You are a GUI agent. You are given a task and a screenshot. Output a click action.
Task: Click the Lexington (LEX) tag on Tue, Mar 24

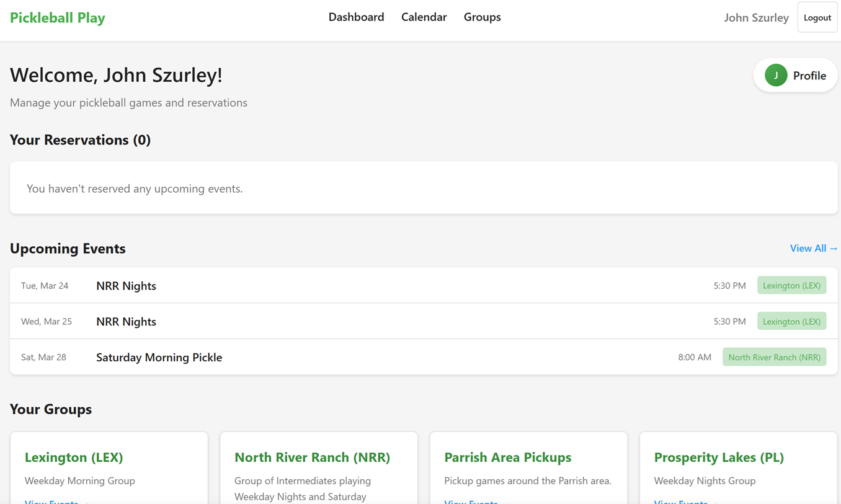point(791,286)
